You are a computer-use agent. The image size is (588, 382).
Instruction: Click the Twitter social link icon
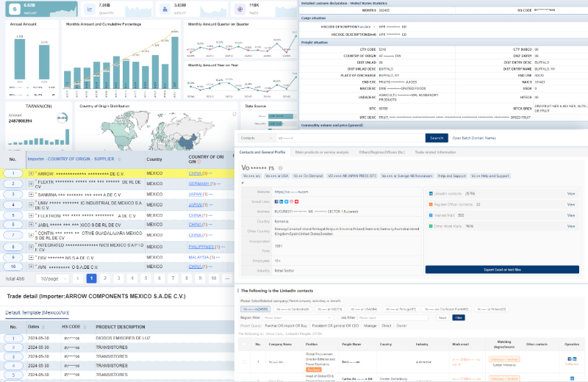[x=284, y=201]
